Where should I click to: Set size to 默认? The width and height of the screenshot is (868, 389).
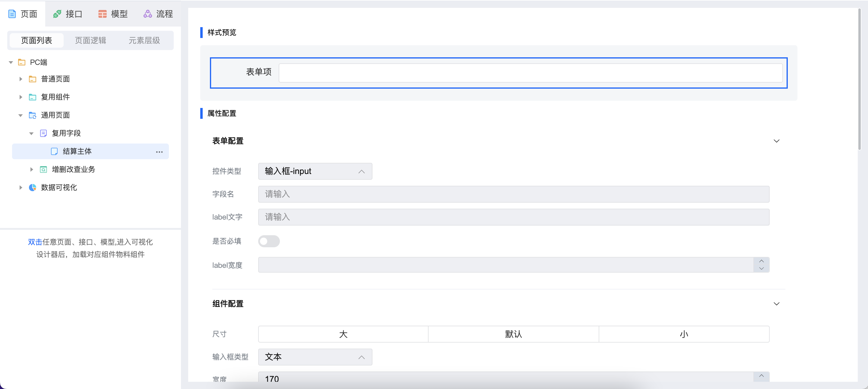(x=514, y=334)
